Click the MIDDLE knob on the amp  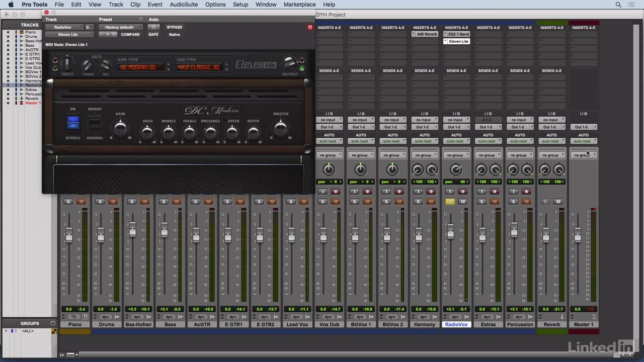point(169,133)
